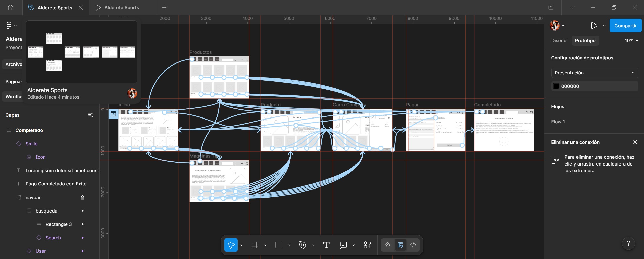Screen dimensions: 644x259
Task: Click the Compartir button
Action: coord(625,26)
